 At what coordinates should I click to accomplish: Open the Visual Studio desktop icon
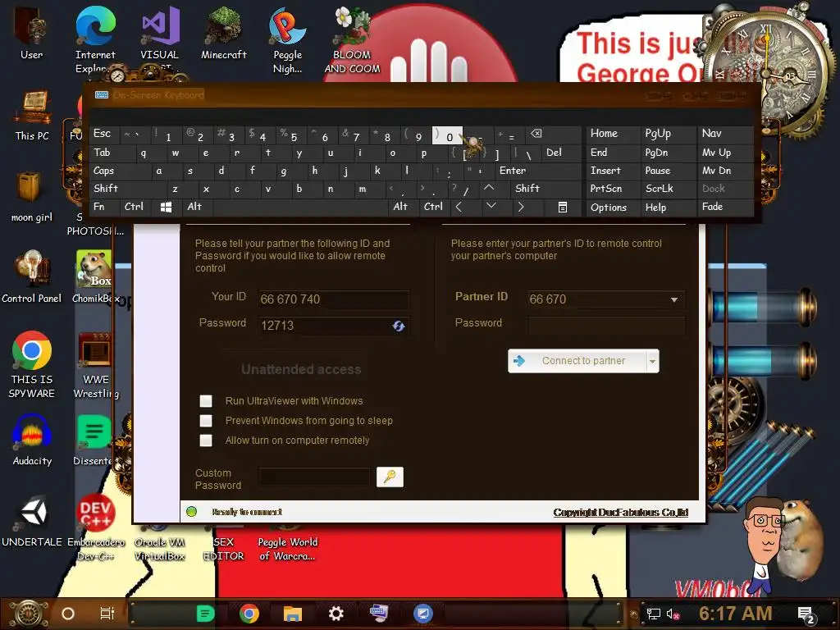click(160, 40)
